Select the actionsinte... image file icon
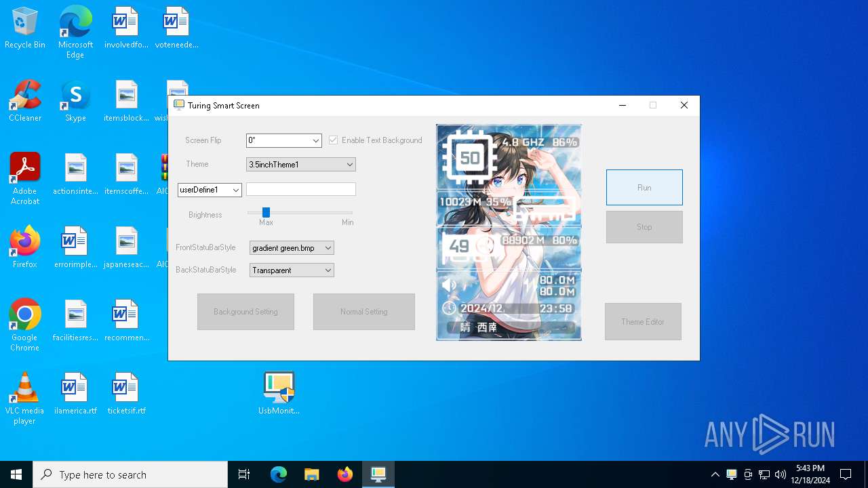 75,175
